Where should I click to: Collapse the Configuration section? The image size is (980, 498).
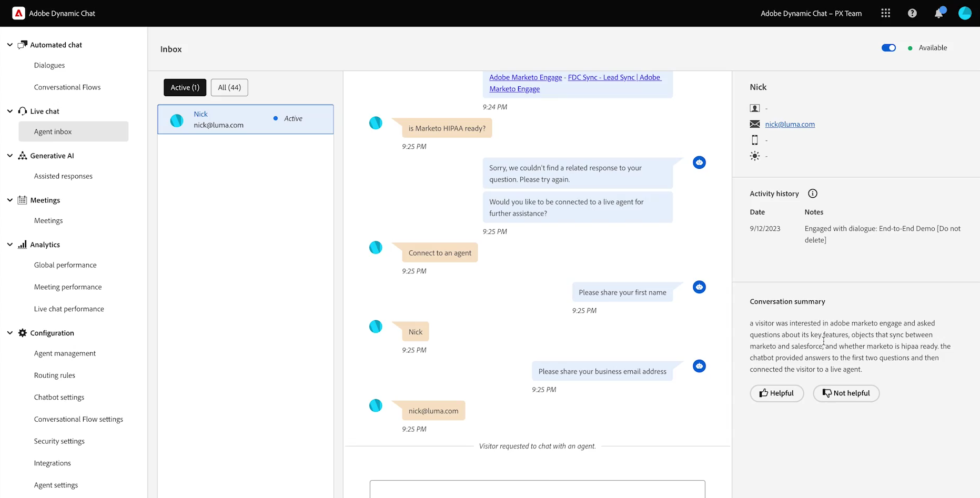(10, 333)
